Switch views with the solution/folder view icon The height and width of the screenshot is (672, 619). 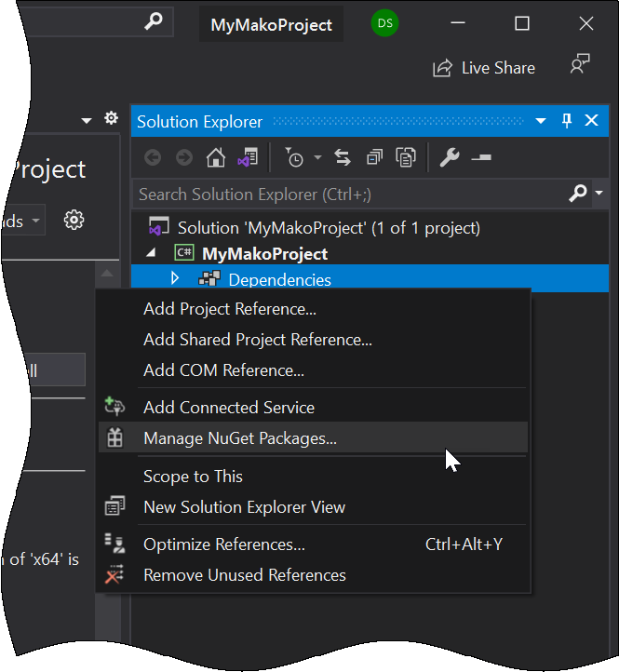point(247,158)
